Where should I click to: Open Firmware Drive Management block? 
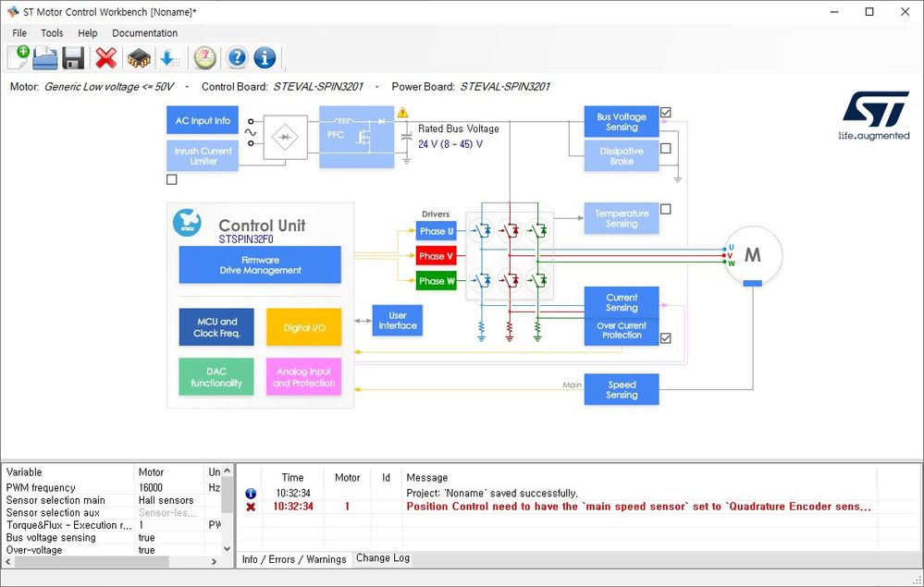click(260, 265)
